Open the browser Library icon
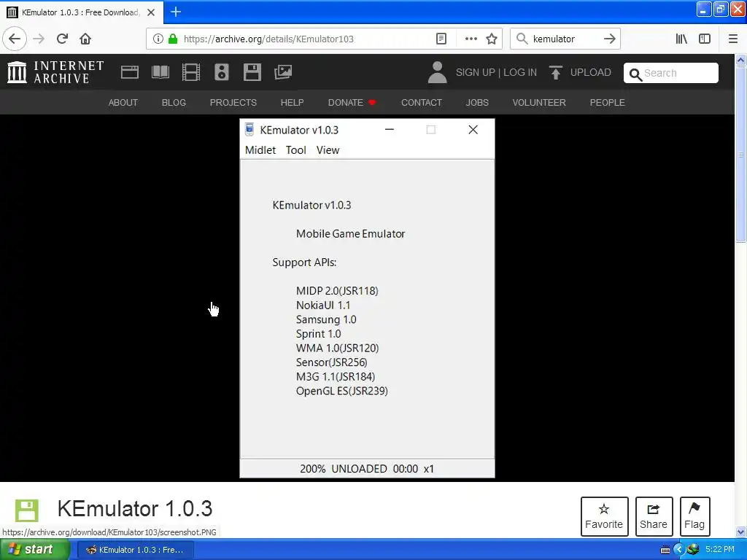Image resolution: width=747 pixels, height=560 pixels. pyautogui.click(x=681, y=39)
